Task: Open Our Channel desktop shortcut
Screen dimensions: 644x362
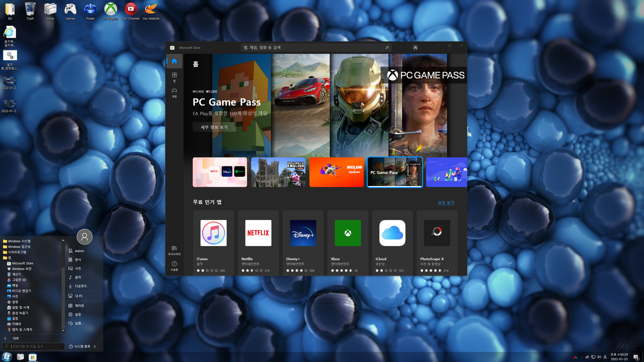Action: pos(131,11)
